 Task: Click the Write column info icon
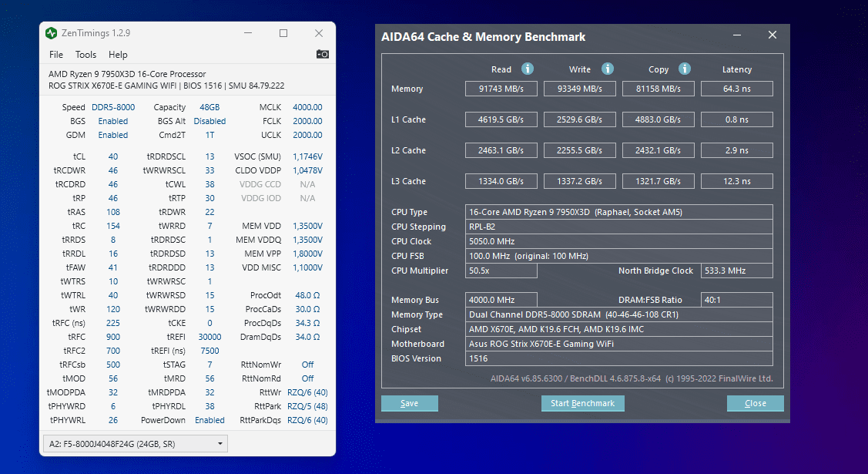607,69
